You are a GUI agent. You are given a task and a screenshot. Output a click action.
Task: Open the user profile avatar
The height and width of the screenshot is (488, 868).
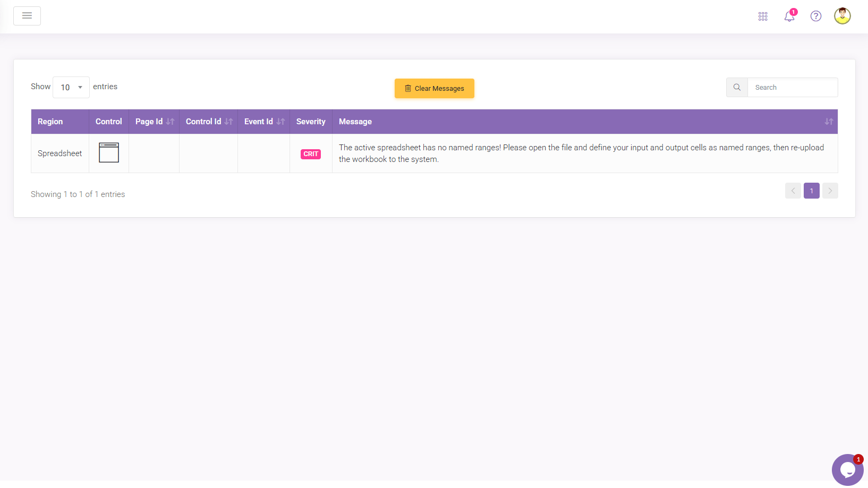coord(842,16)
